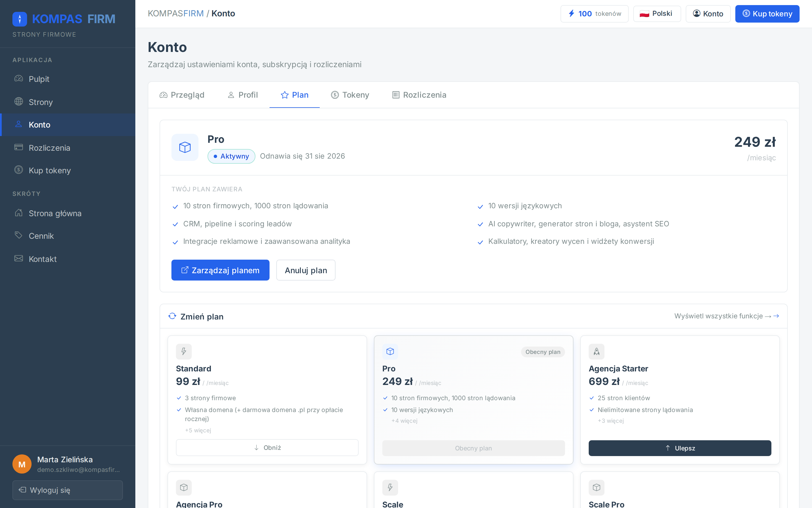
Task: Click the Kup tokeny coin icon in sidebar
Action: tap(19, 170)
